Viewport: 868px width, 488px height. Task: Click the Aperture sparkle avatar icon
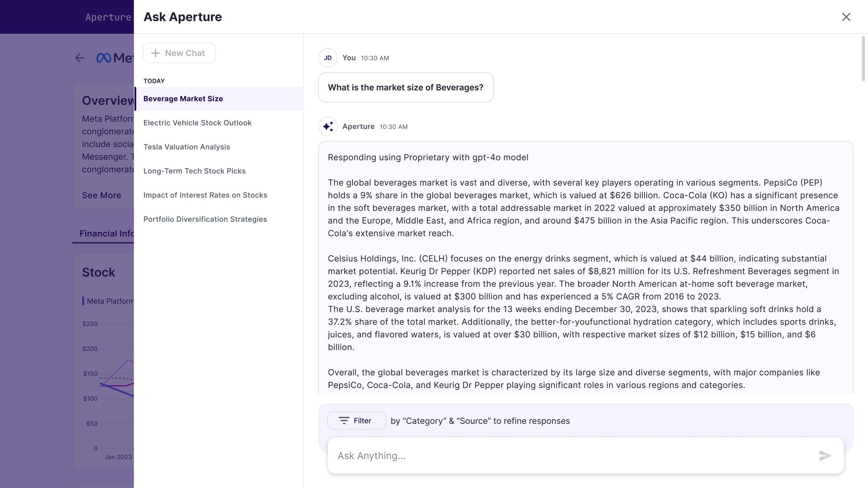328,127
